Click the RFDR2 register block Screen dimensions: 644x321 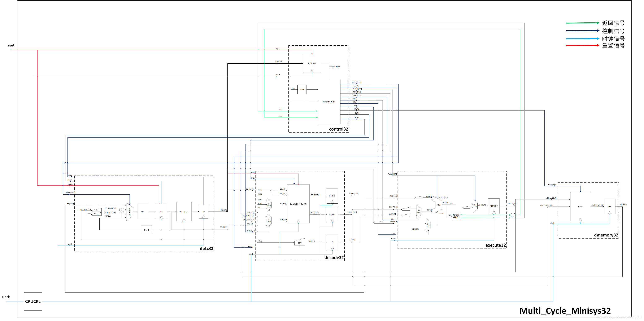pos(332,214)
